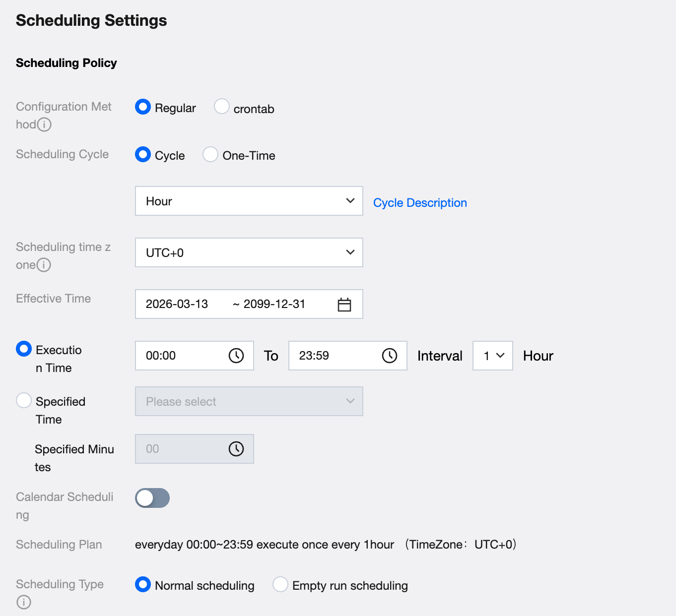Expand the UTC+0 time zone dropdown
Screen dimensions: 676x616
(x=249, y=252)
